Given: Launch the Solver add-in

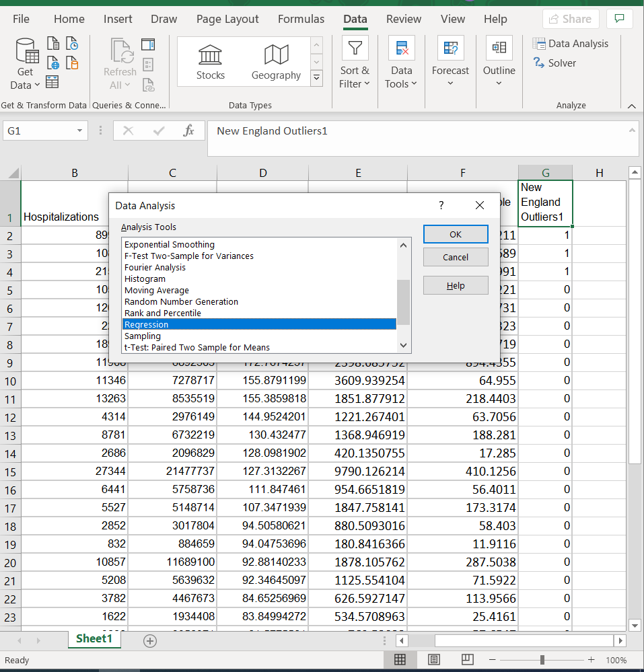Looking at the screenshot, I should (554, 63).
